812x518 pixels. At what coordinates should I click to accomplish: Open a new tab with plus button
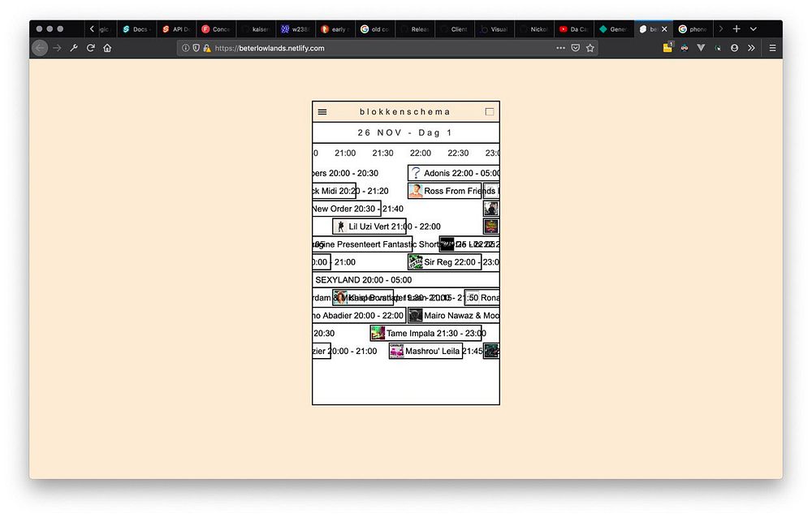tap(736, 29)
